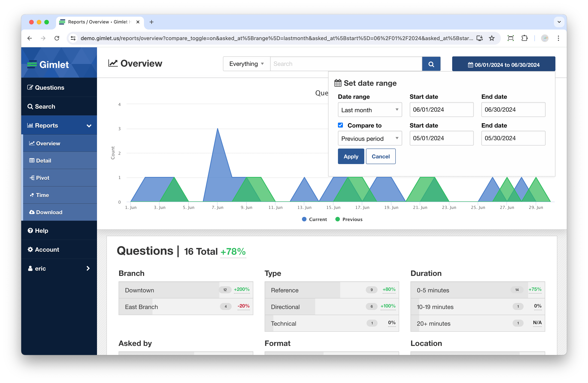Click the N/A value for 20+ minutes
588x383 pixels.
coord(537,323)
